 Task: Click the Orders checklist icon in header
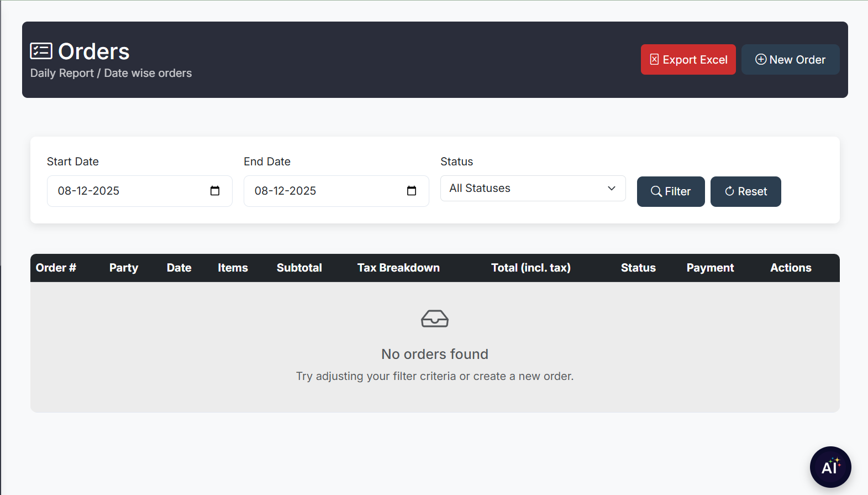pyautogui.click(x=41, y=51)
